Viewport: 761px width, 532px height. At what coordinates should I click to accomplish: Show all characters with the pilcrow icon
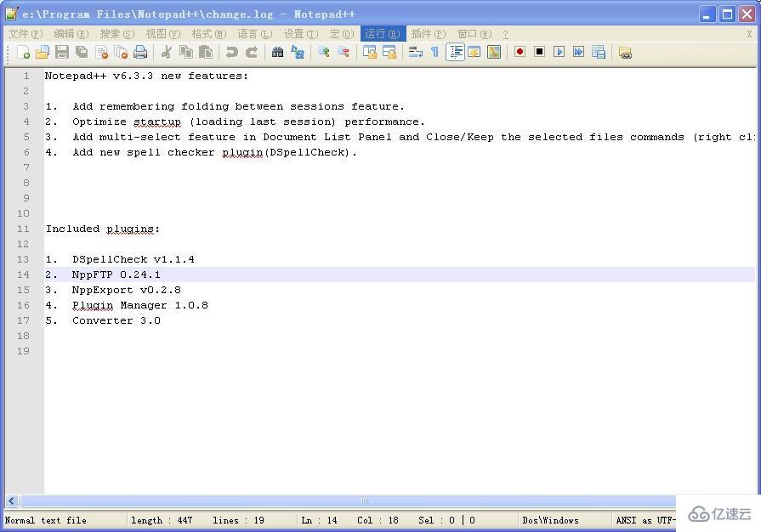coord(434,53)
